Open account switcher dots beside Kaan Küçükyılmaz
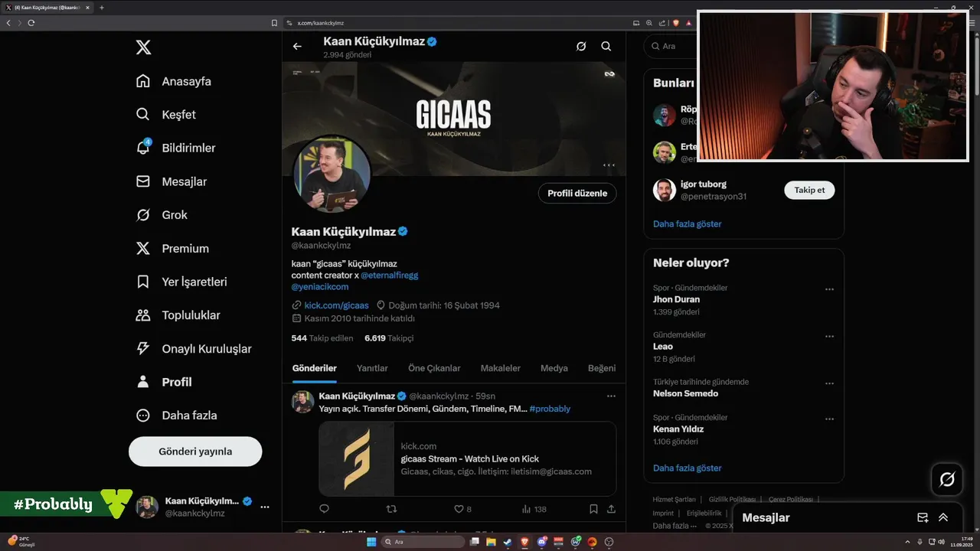Screen dimensions: 980x551 pos(265,507)
